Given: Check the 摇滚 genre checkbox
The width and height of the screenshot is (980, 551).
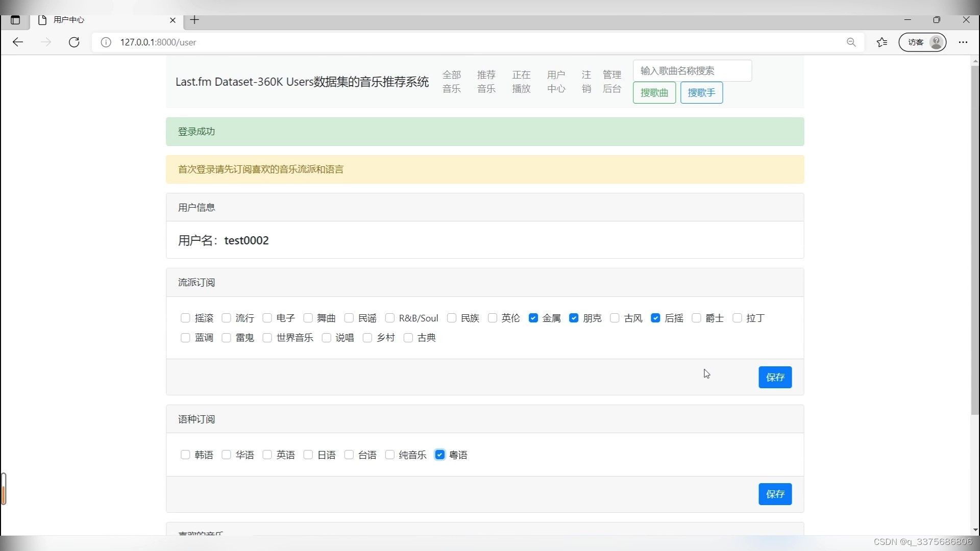Looking at the screenshot, I should (x=185, y=318).
